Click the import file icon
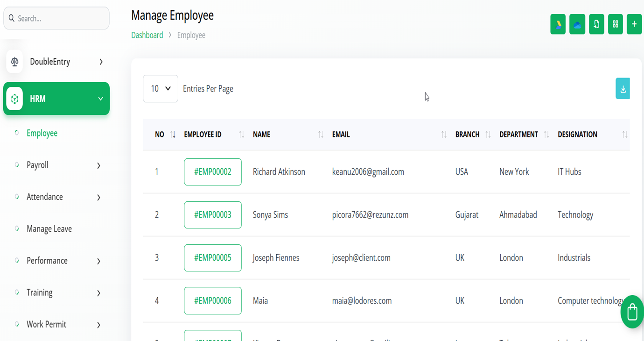 (x=596, y=24)
